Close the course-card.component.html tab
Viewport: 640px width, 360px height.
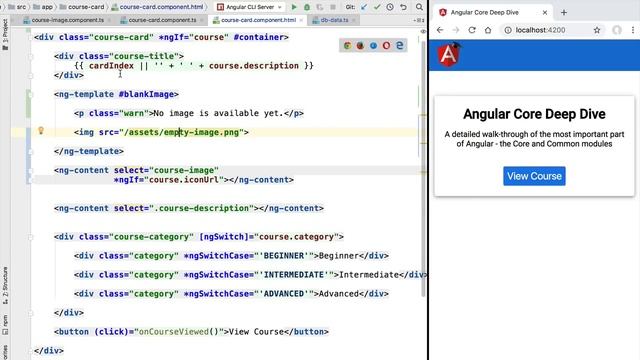pyautogui.click(x=301, y=20)
